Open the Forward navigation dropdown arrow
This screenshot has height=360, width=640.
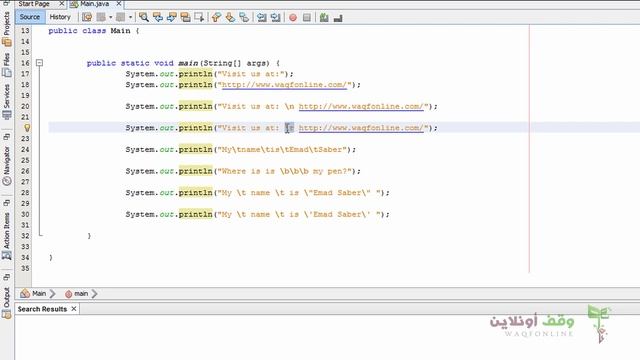[x=130, y=17]
